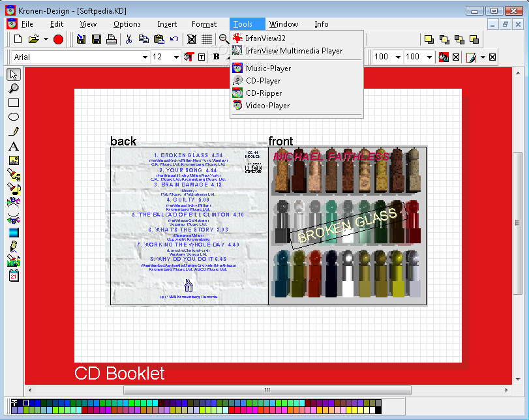
Task: Expand the Open folder dropdown arrow
Action: 46,39
